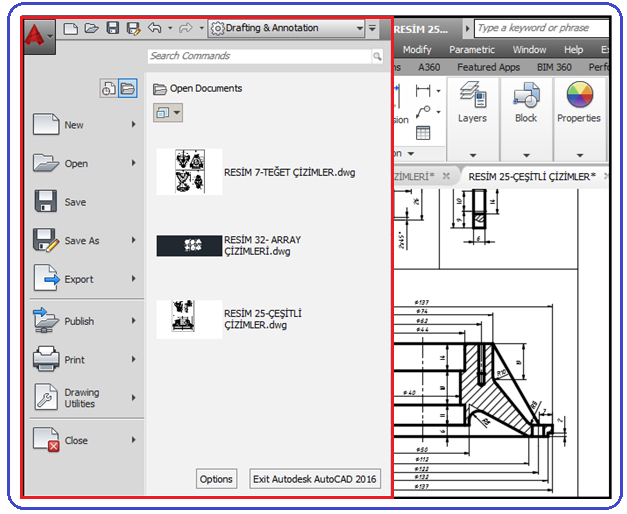Choose Save in the application menu
The image size is (627, 514).
tap(84, 202)
